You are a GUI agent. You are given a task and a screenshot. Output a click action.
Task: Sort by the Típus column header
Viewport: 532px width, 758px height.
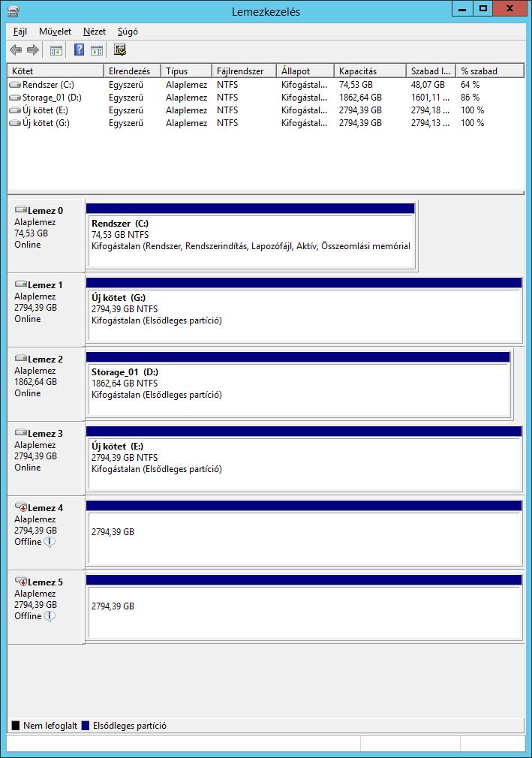pyautogui.click(x=186, y=71)
